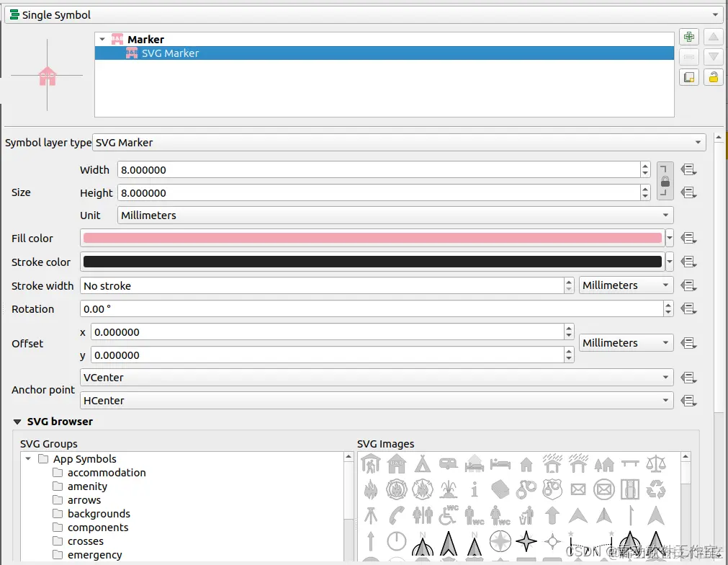
Task: Click into the Height value field
Action: coord(379,193)
